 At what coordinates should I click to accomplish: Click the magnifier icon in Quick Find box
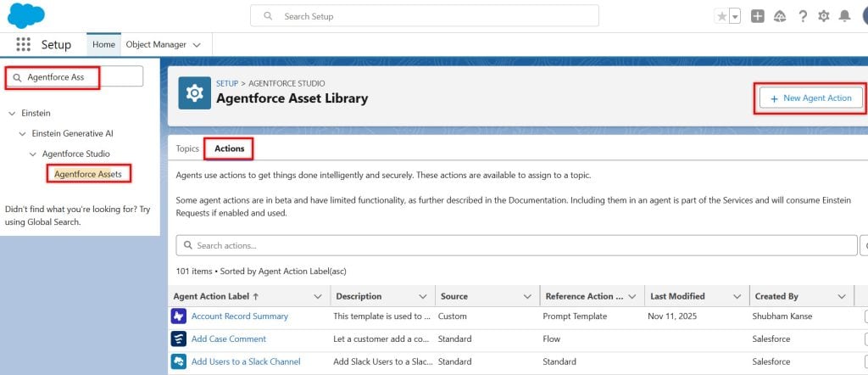17,77
